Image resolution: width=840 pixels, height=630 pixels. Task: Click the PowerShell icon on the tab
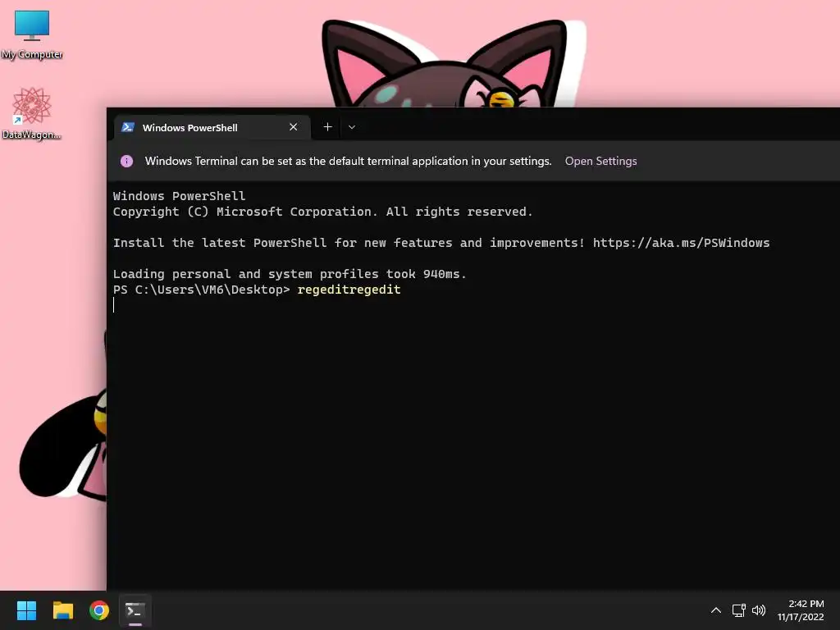click(x=127, y=127)
